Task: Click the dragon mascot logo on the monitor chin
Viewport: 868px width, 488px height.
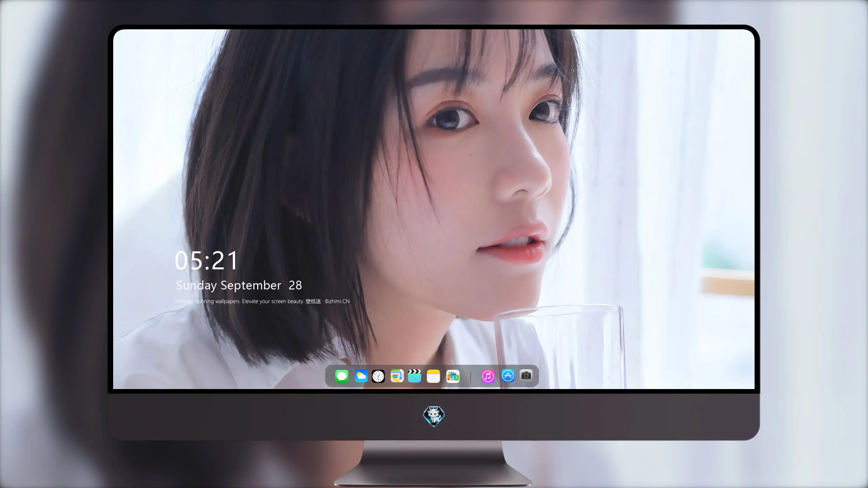Action: tap(434, 416)
